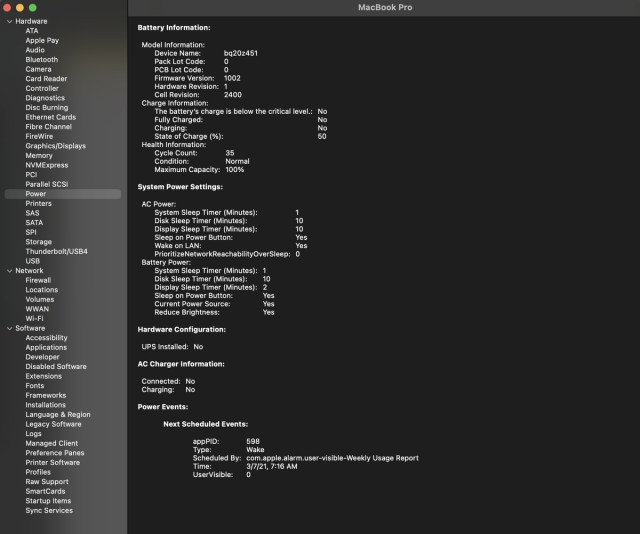
Task: Open Printer Software entry
Action: (53, 463)
